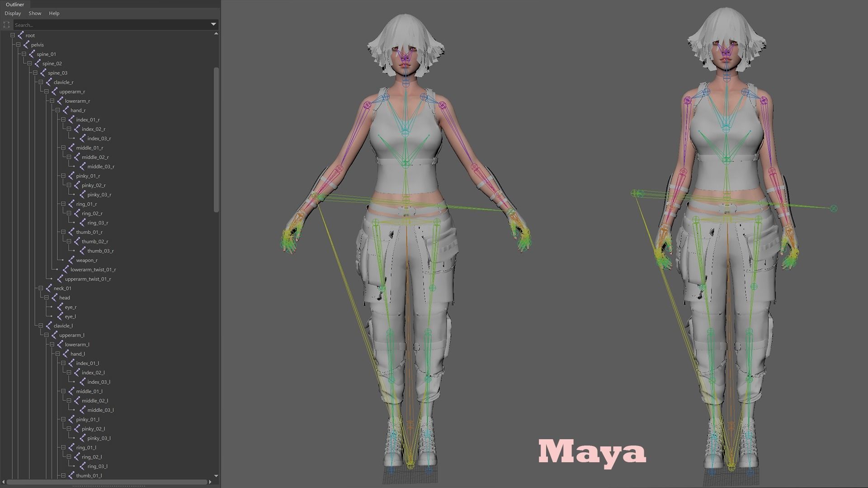Click the joint icon of lowerarm_twist_01_r
The height and width of the screenshot is (488, 868).
tap(66, 270)
